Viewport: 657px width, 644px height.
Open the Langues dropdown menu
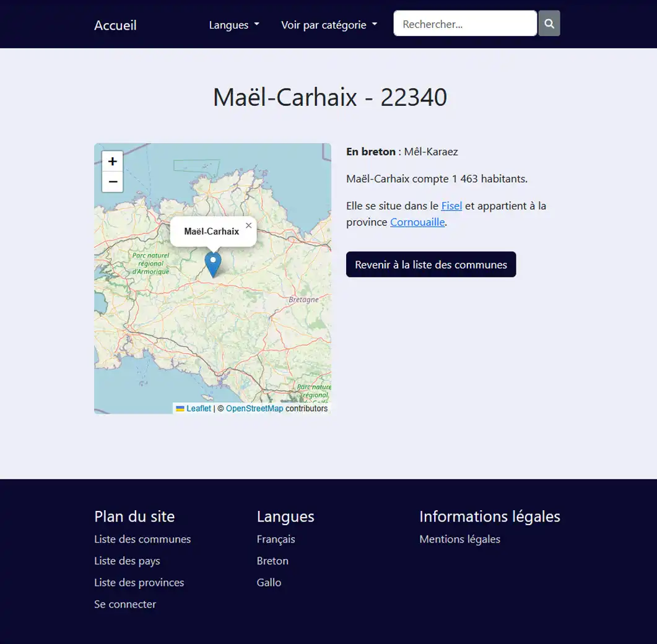(234, 25)
